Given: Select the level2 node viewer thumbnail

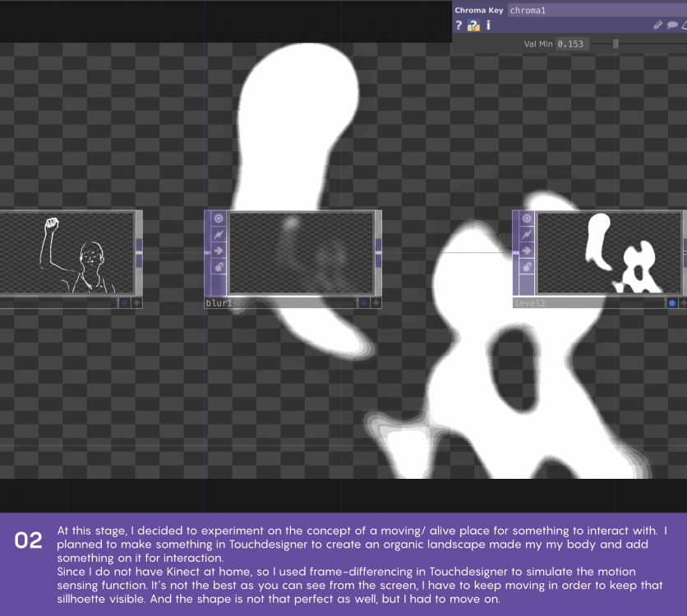Looking at the screenshot, I should pos(609,253).
